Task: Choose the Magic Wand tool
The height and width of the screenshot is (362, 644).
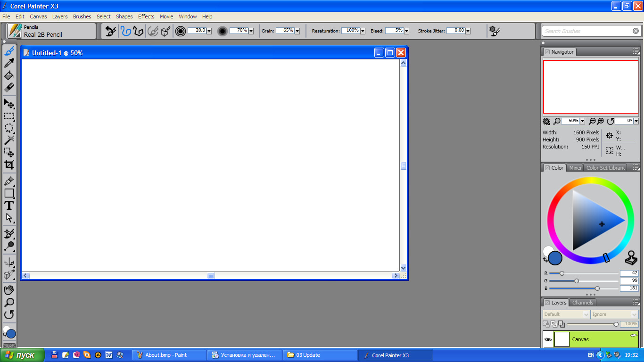Action: tap(9, 140)
